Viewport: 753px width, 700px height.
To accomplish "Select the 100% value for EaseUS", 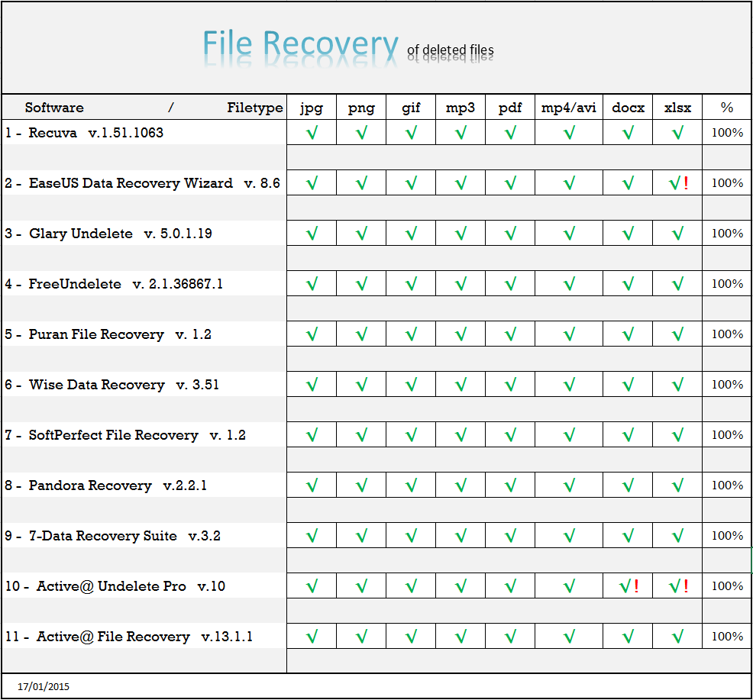I will [727, 183].
